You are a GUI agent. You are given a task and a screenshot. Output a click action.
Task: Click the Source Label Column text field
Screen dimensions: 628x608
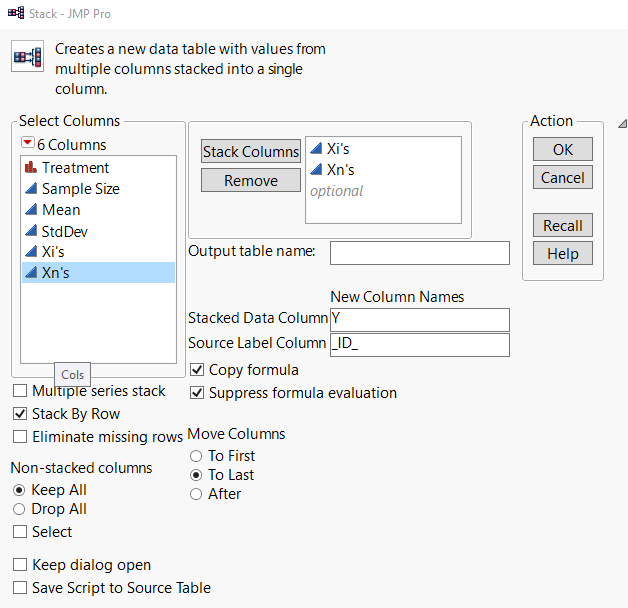click(419, 345)
